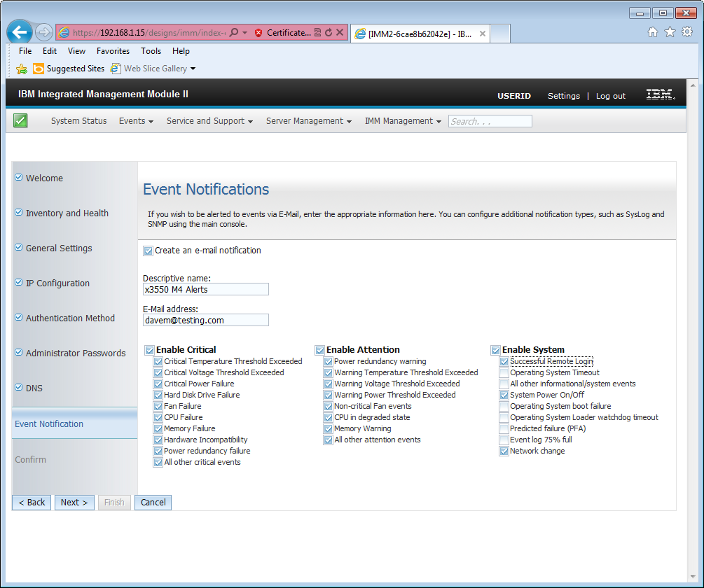Viewport: 704px width, 588px height.
Task: Uncheck Create an e-mail notification
Action: pos(149,251)
